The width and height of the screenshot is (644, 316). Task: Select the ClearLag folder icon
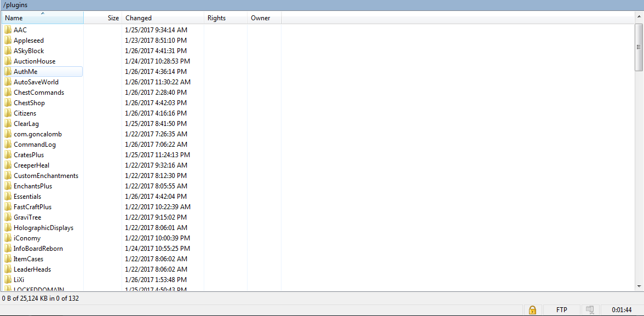click(x=8, y=124)
